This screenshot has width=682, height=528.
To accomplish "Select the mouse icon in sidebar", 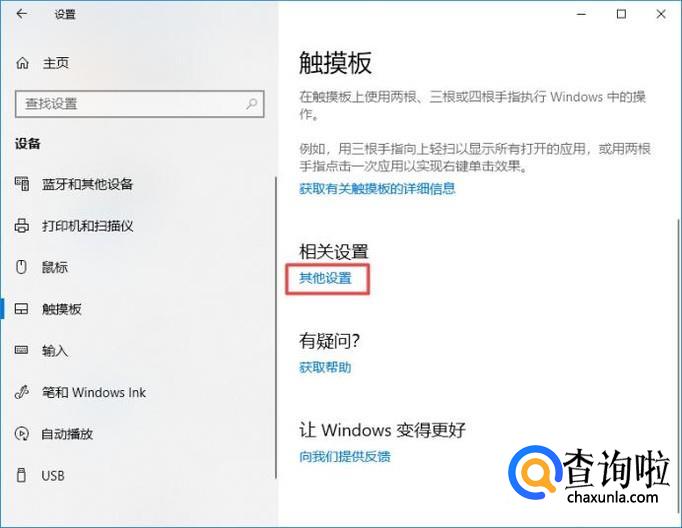I will [21, 267].
